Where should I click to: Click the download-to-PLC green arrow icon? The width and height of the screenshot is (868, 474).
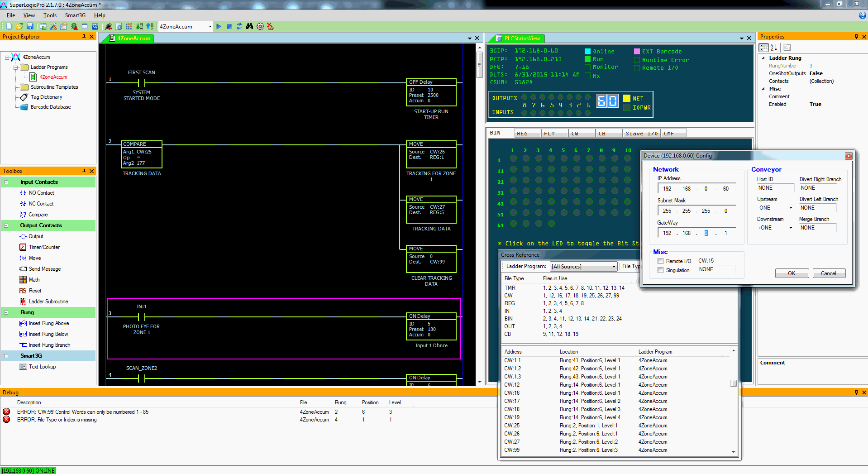pos(139,26)
